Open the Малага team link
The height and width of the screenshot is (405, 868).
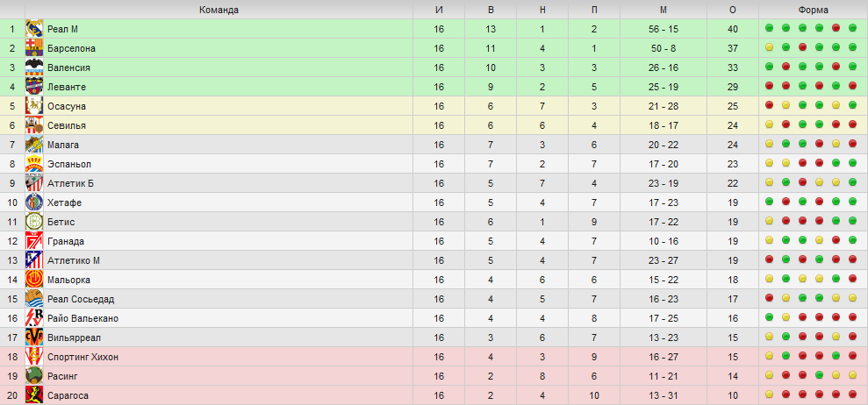click(x=63, y=145)
